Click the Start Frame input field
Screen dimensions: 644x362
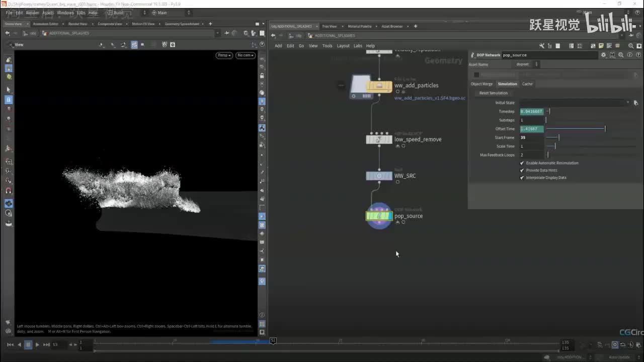coord(531,137)
